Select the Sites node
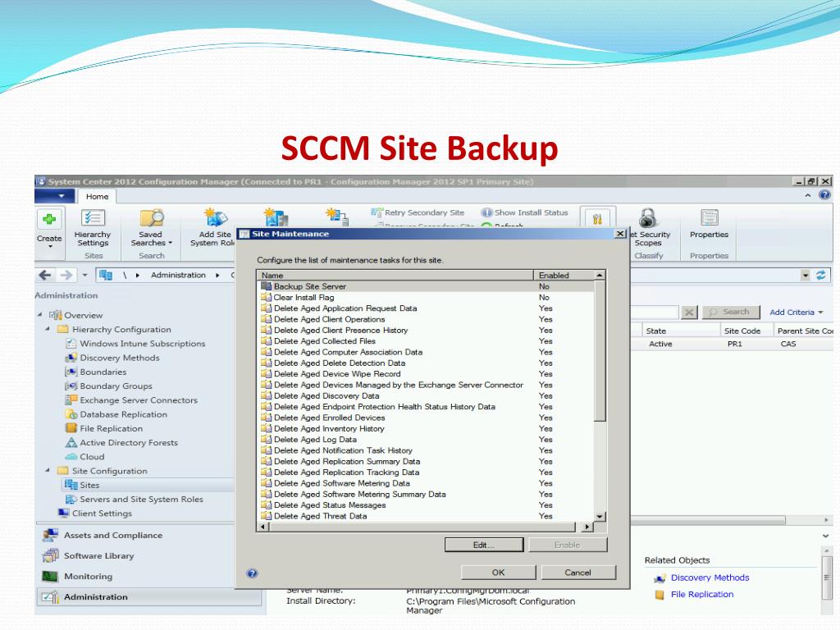This screenshot has height=630, width=840. pyautogui.click(x=89, y=486)
